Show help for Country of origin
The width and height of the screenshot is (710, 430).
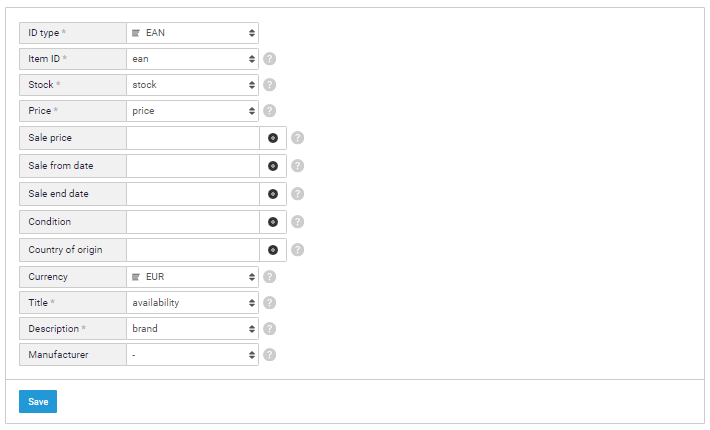pos(297,250)
